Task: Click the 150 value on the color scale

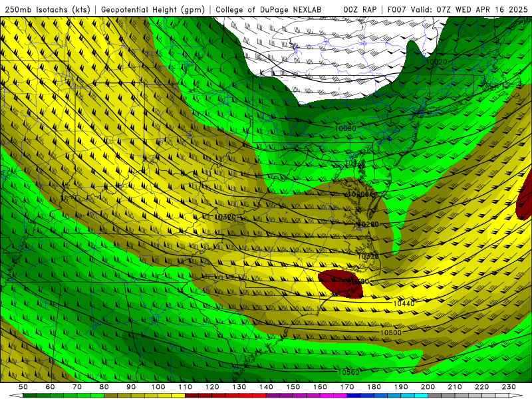Action: (x=293, y=387)
